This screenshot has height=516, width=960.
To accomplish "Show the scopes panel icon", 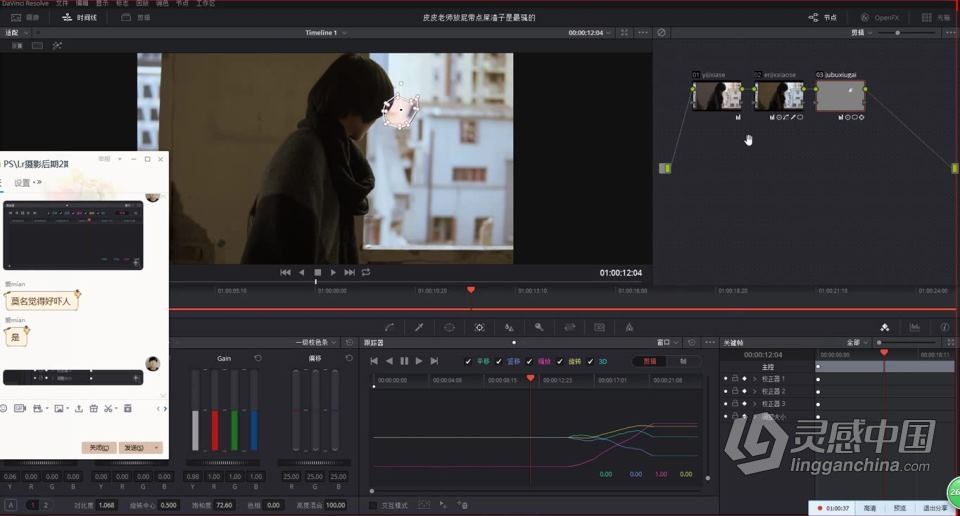I will 914,327.
